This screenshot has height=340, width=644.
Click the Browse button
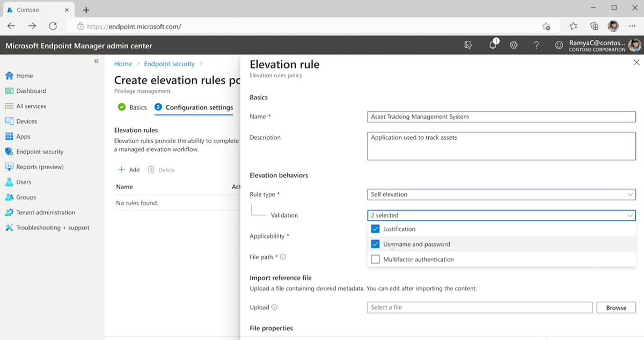616,308
